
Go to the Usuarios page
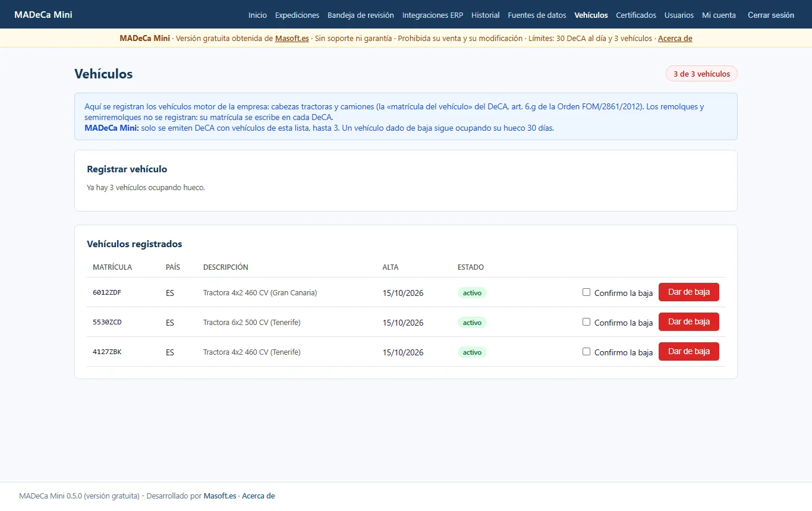pos(679,15)
